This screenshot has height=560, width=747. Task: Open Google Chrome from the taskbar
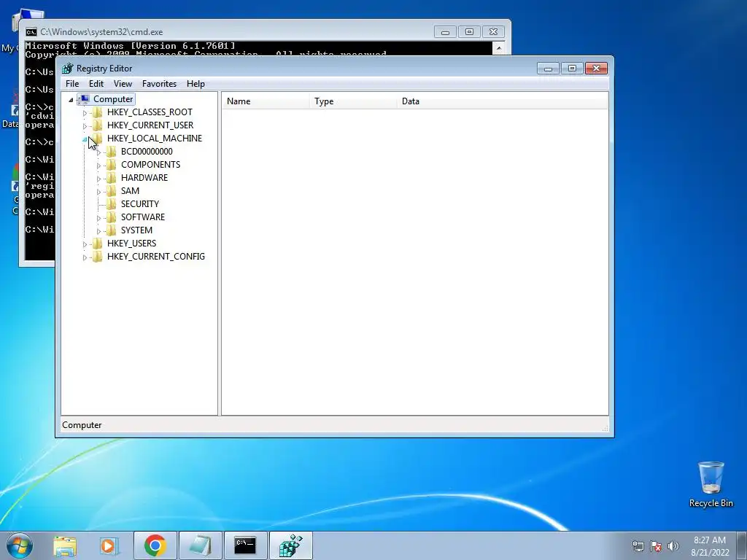155,545
